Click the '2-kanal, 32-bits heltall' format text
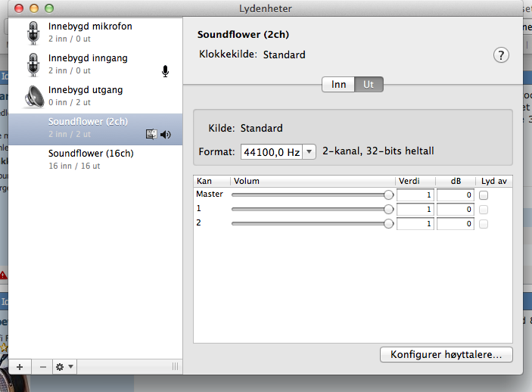532x392 pixels. point(378,151)
